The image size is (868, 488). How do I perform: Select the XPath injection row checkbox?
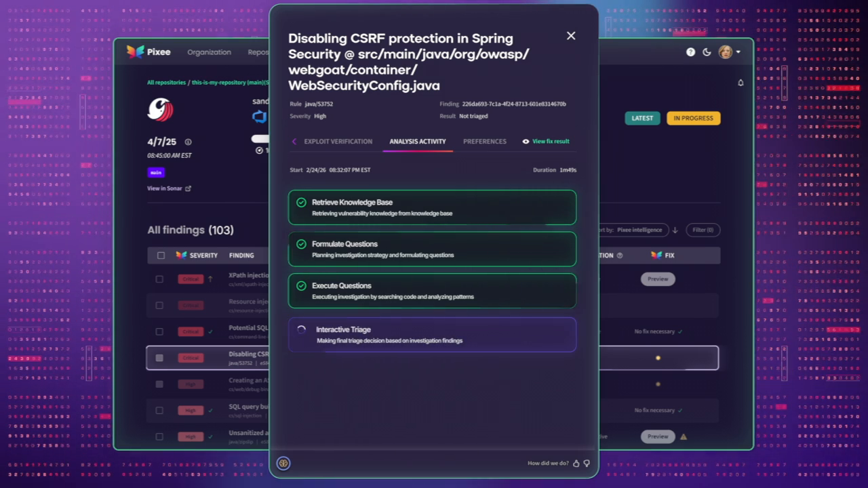[x=159, y=279]
